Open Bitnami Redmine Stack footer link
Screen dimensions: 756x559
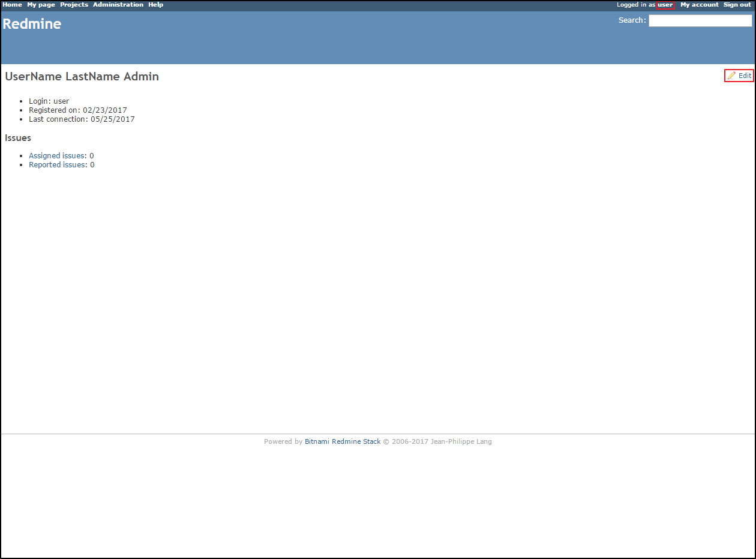click(343, 441)
